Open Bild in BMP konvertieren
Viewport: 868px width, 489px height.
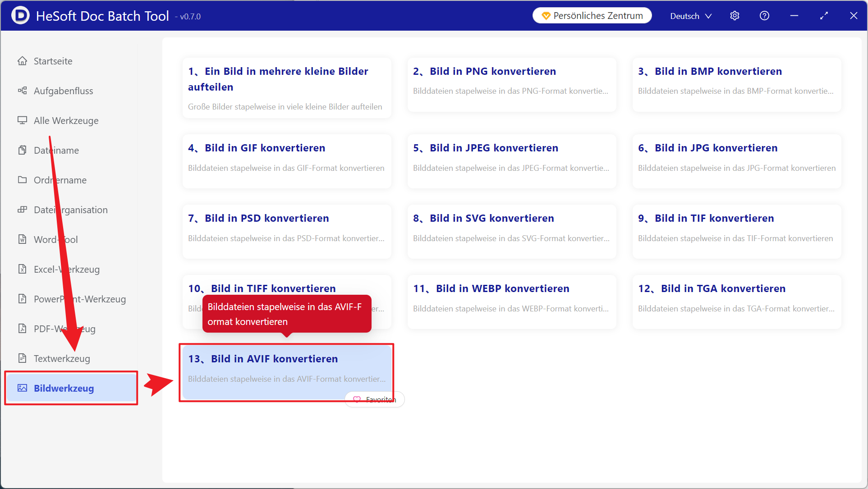point(737,84)
